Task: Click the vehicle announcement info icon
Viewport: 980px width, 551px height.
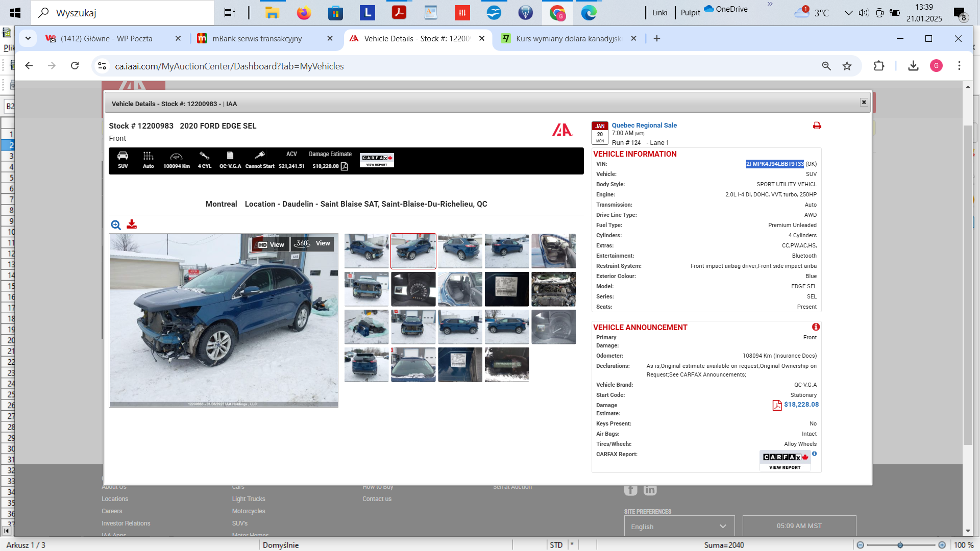Action: coord(816,327)
